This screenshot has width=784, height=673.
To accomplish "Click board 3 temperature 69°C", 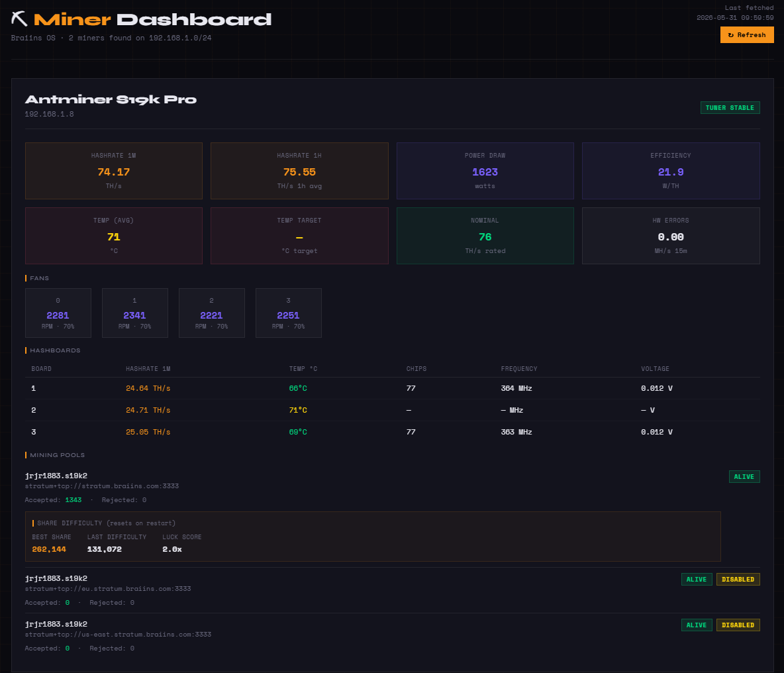I will pyautogui.click(x=298, y=433).
